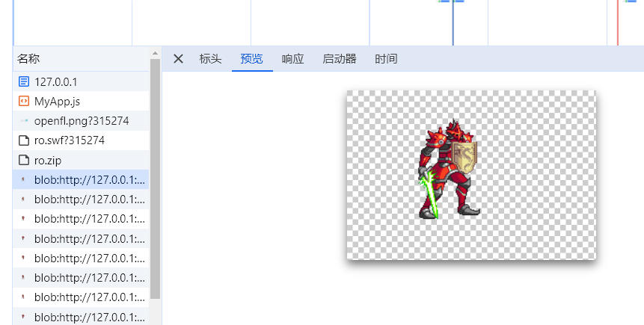The height and width of the screenshot is (325, 644).
Task: Select the 预览 tab
Action: click(x=252, y=59)
